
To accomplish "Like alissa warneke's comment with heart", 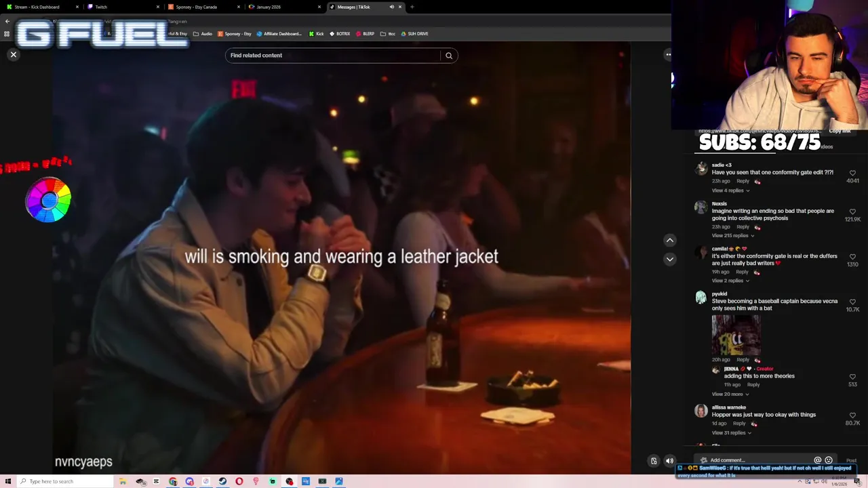I will (852, 415).
